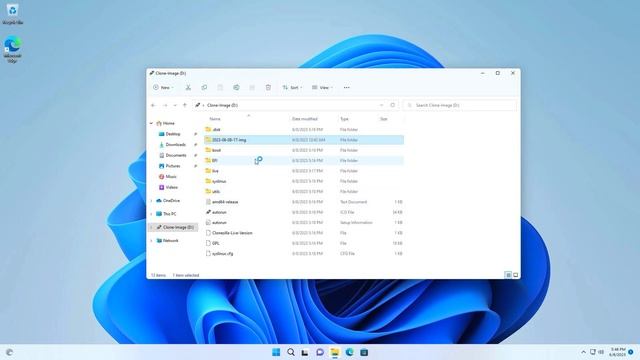Go back with the back arrow
640x360 pixels.
(x=153, y=105)
